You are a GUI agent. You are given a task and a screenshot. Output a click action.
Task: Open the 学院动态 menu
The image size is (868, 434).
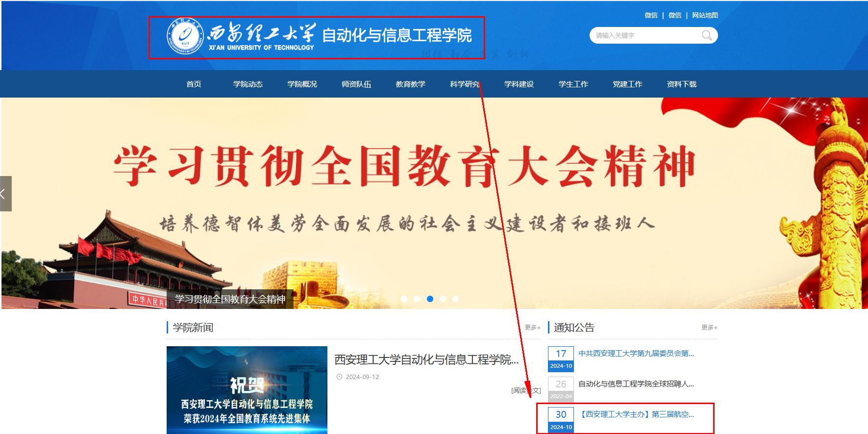pos(248,84)
